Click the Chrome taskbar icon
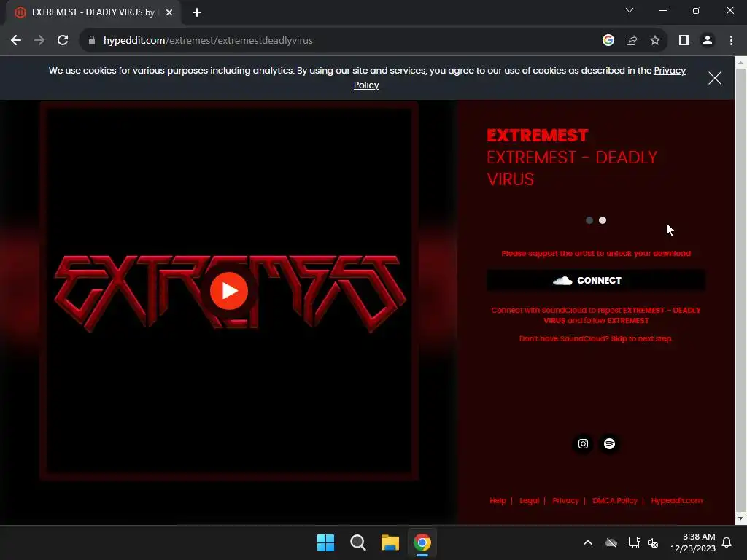 click(422, 542)
